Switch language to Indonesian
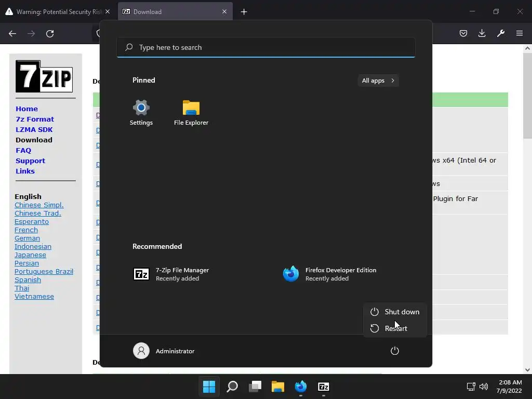Screen dimensions: 532x399 [x=33, y=246]
